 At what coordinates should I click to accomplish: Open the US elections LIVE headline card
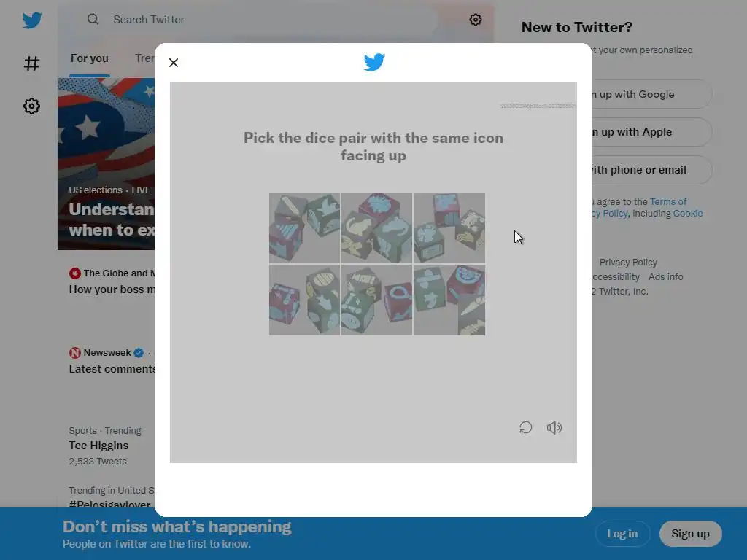coord(106,164)
